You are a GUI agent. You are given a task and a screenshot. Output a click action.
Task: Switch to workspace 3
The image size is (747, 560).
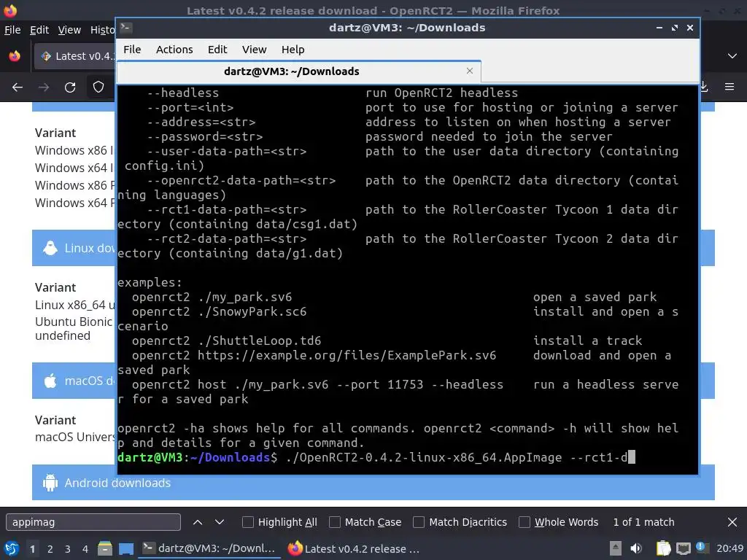[67, 549]
